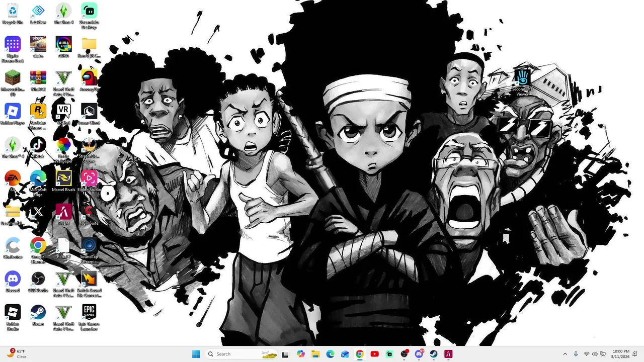This screenshot has width=644, height=362.
Task: Open File Explorer from the taskbar
Action: click(315, 354)
